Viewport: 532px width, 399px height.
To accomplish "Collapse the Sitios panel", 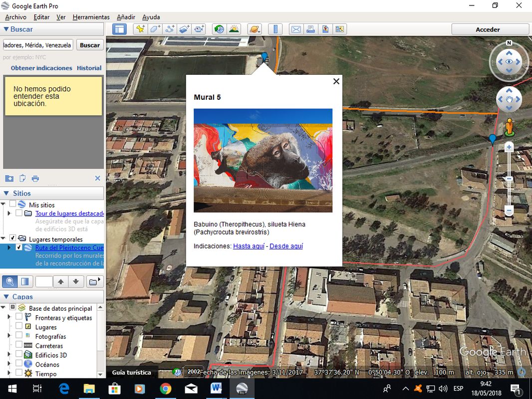I will point(6,193).
